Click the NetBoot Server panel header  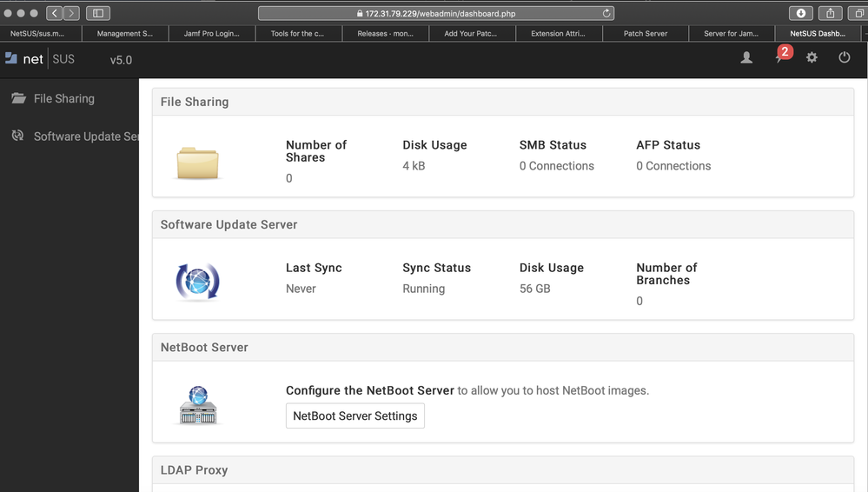[503, 348]
